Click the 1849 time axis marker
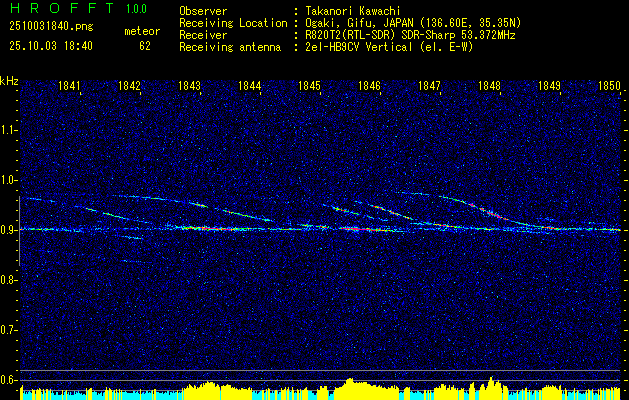 [549, 86]
